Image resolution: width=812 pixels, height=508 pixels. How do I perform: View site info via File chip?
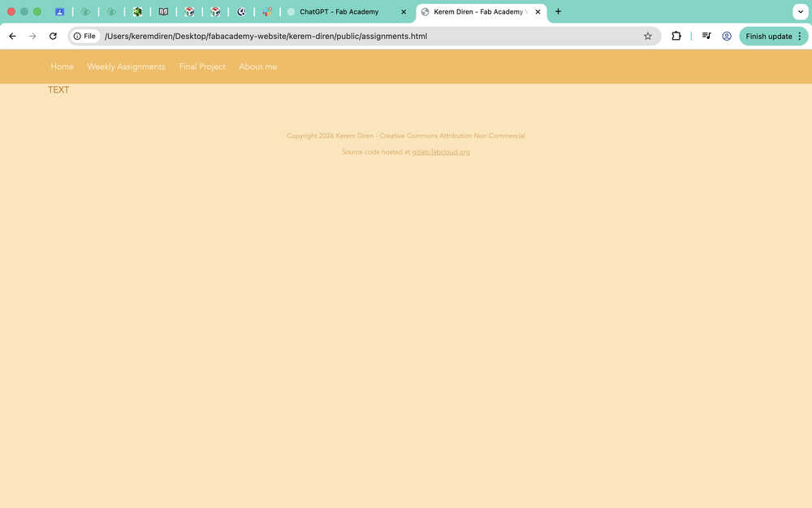click(x=85, y=37)
